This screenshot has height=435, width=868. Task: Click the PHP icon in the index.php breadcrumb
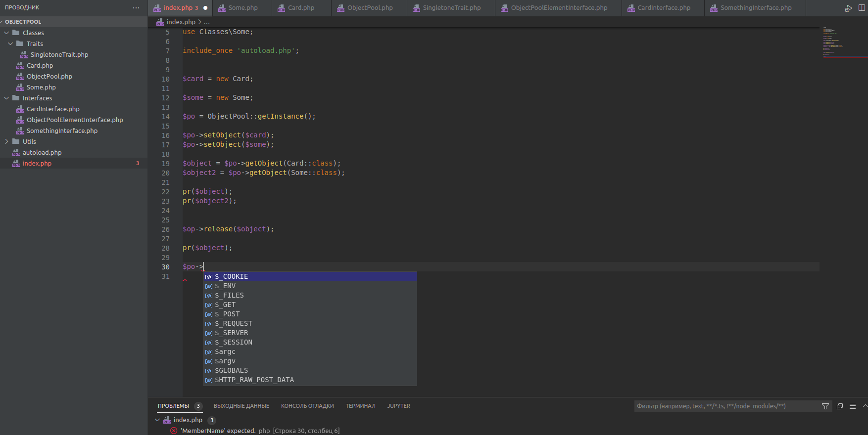(160, 22)
